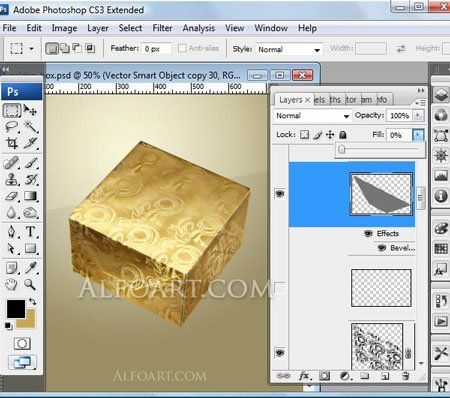Open tool preset picker dropdown arrow
450x398 pixels.
click(x=31, y=49)
